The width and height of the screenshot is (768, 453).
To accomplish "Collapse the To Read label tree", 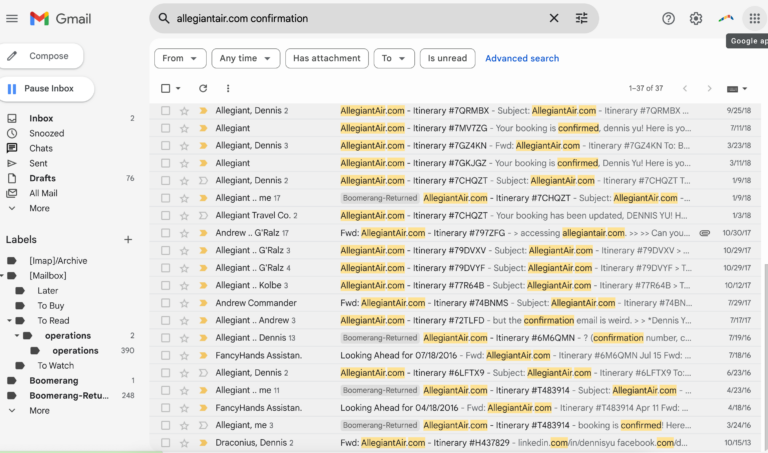I will pyautogui.click(x=9, y=321).
